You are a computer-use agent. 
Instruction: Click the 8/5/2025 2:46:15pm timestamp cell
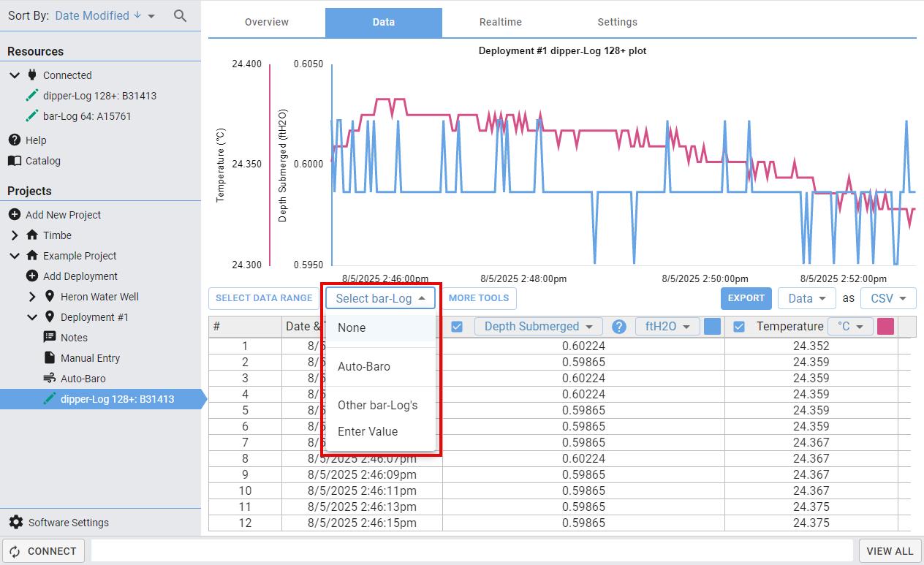point(362,523)
